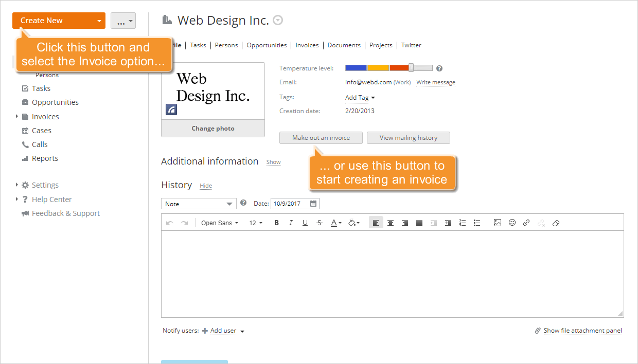This screenshot has height=364, width=638.
Task: Open the Twitter tab
Action: click(411, 45)
